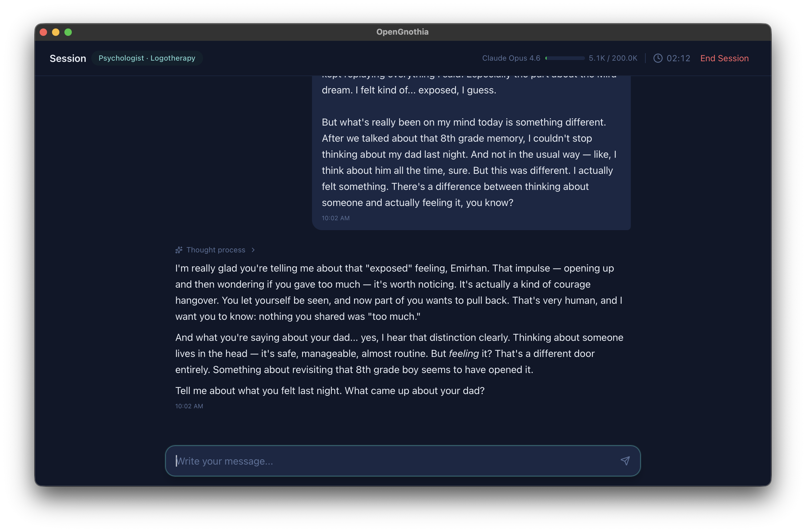Click the sparkle icon beside Thought process

pyautogui.click(x=179, y=250)
